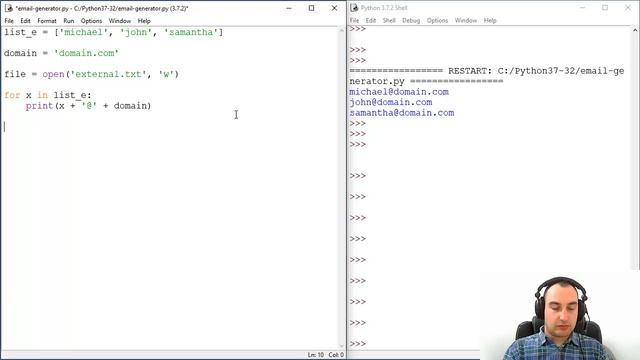Click the 'samantha' string in the list
The image size is (640, 360).
[x=191, y=32]
